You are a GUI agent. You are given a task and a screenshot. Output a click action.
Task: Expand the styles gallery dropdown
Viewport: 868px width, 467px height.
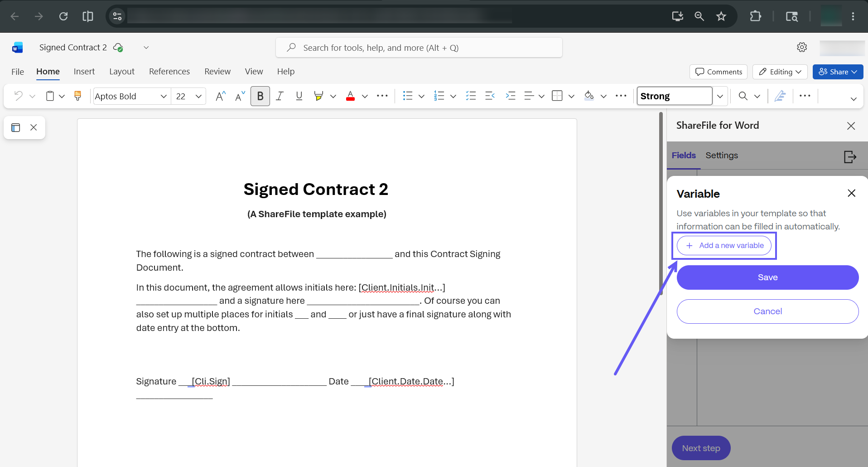(720, 96)
